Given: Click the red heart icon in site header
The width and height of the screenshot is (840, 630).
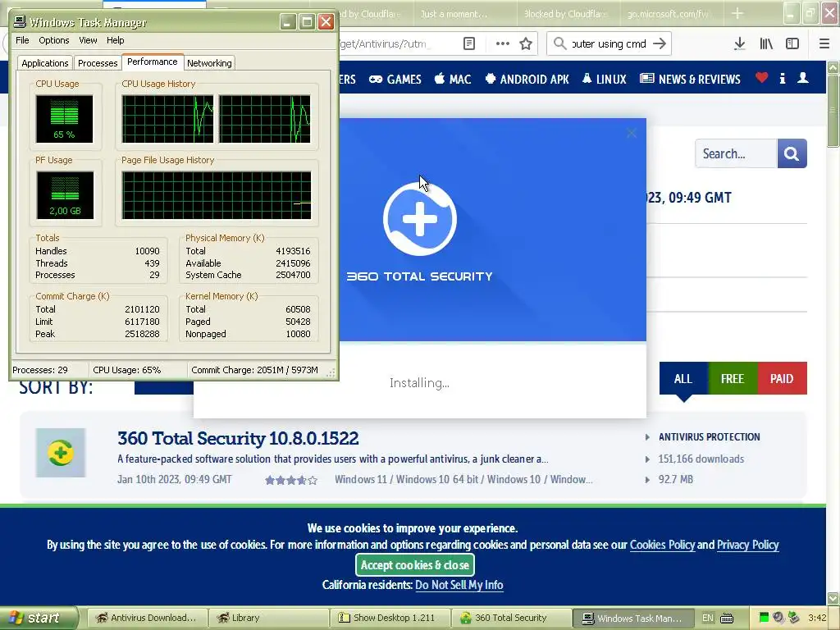Looking at the screenshot, I should tap(762, 78).
